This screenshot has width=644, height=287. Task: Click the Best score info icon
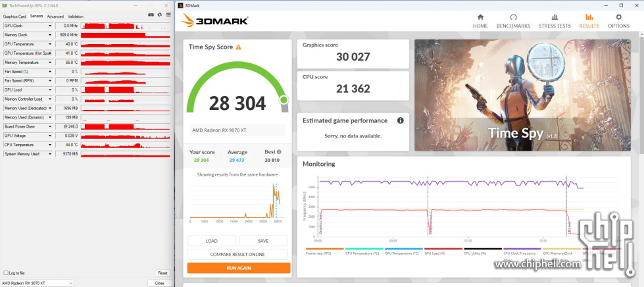point(279,151)
